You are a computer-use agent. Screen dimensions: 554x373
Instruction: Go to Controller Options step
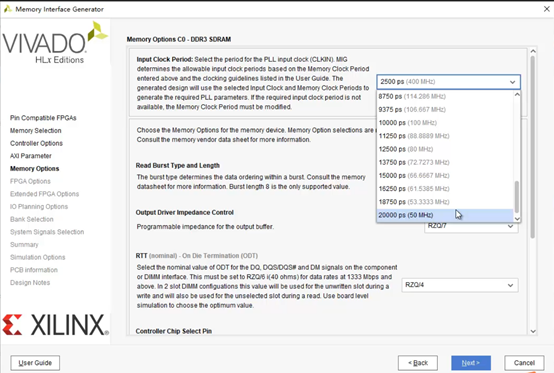click(x=36, y=143)
